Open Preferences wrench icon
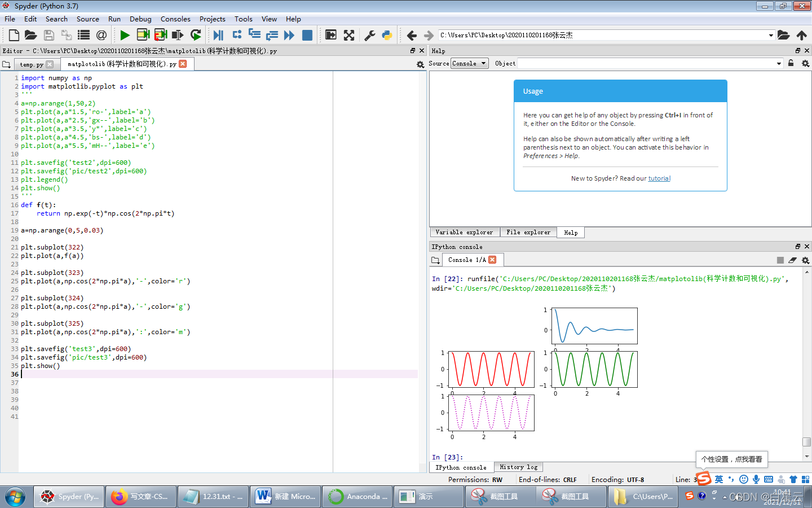The height and width of the screenshot is (508, 812). pyautogui.click(x=370, y=35)
